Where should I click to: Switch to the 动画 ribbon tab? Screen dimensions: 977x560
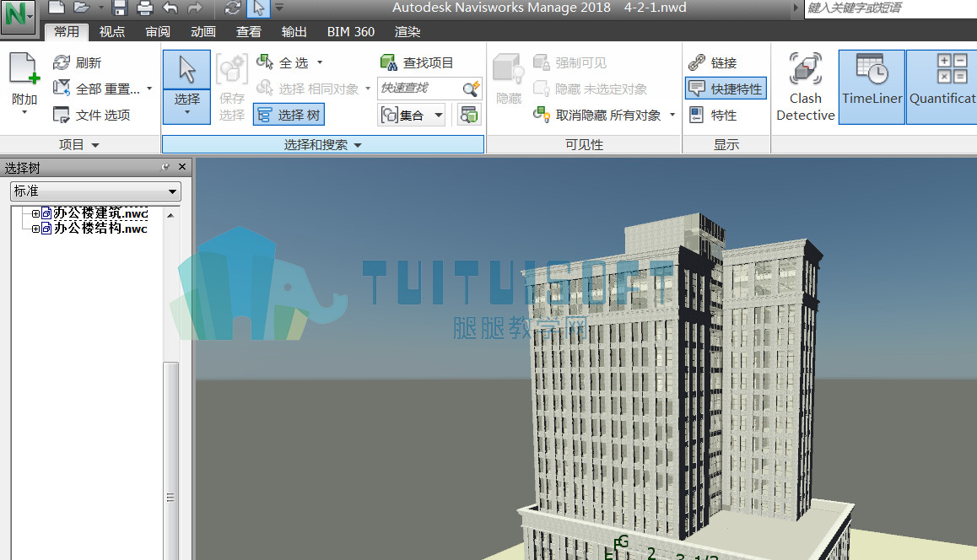203,32
